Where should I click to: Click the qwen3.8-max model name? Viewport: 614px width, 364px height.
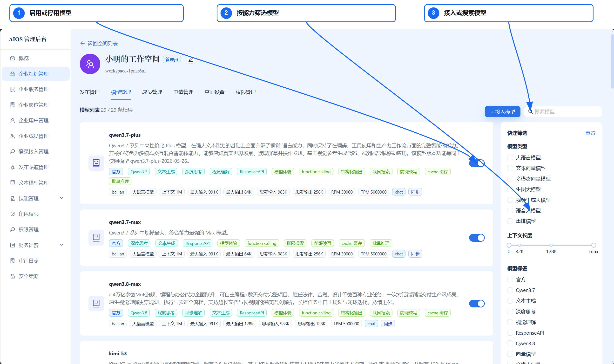click(125, 284)
